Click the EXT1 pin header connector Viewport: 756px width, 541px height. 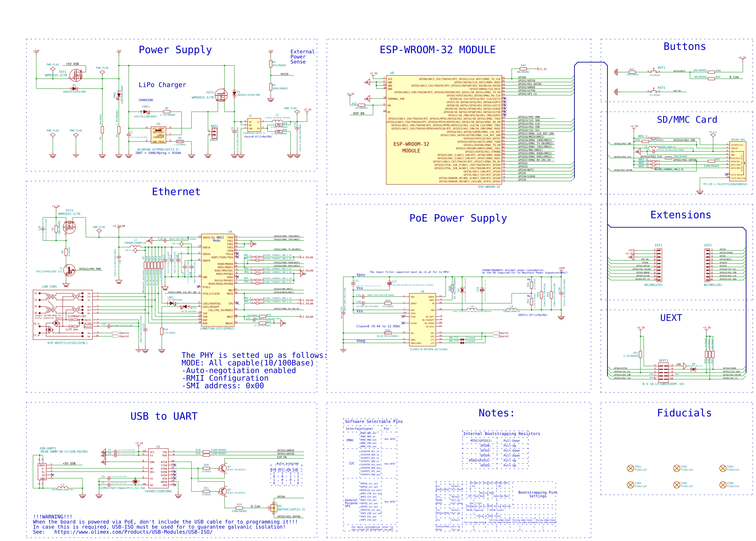coord(659,265)
